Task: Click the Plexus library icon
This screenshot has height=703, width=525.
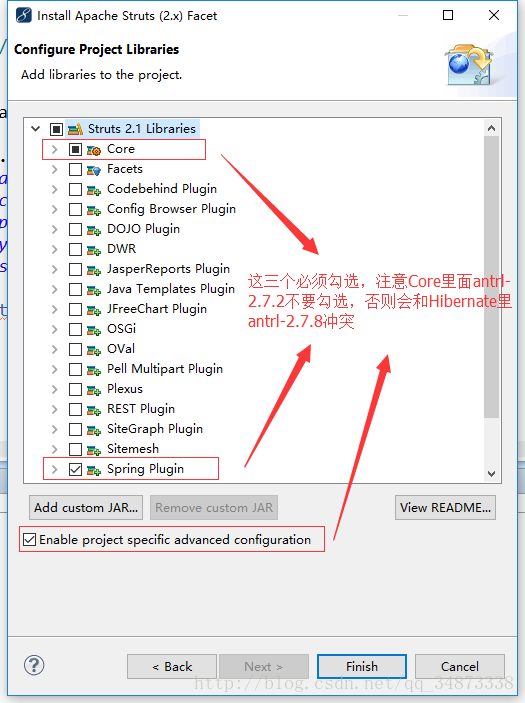Action: coord(94,390)
